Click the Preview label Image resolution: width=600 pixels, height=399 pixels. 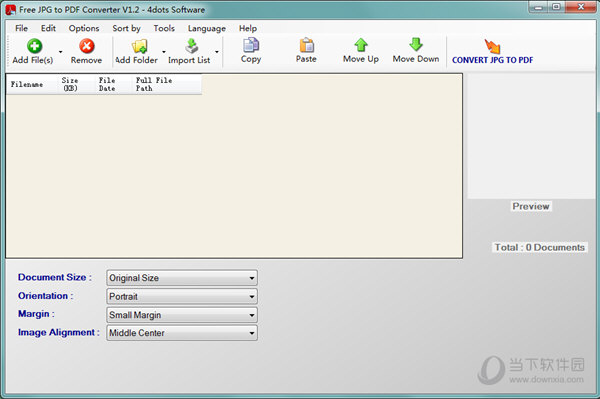coord(531,206)
